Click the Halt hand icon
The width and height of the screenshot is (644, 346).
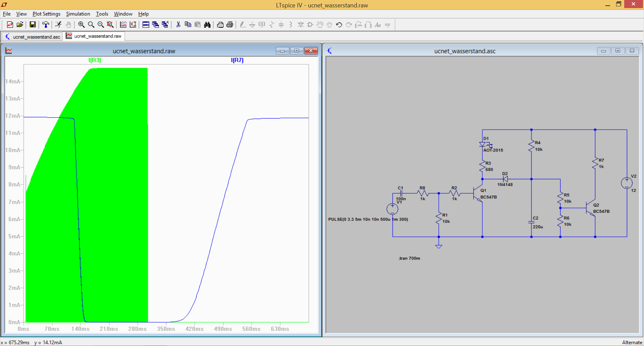point(68,24)
